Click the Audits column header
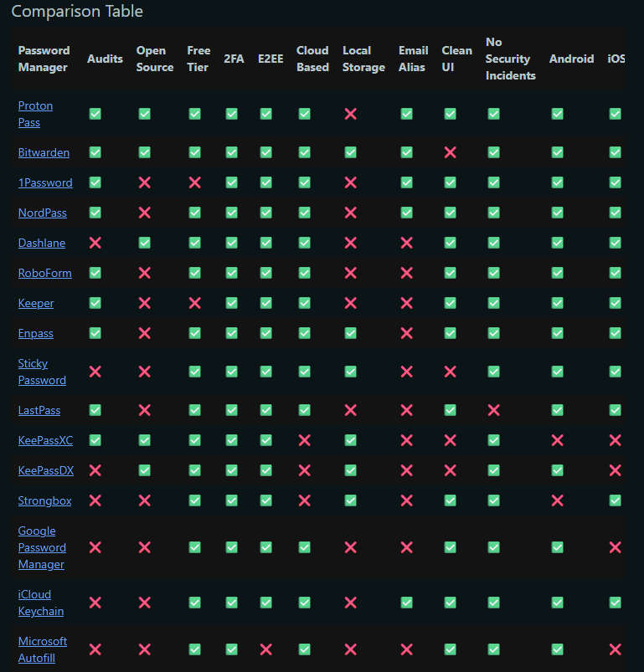The height and width of the screenshot is (672, 644). point(105,59)
